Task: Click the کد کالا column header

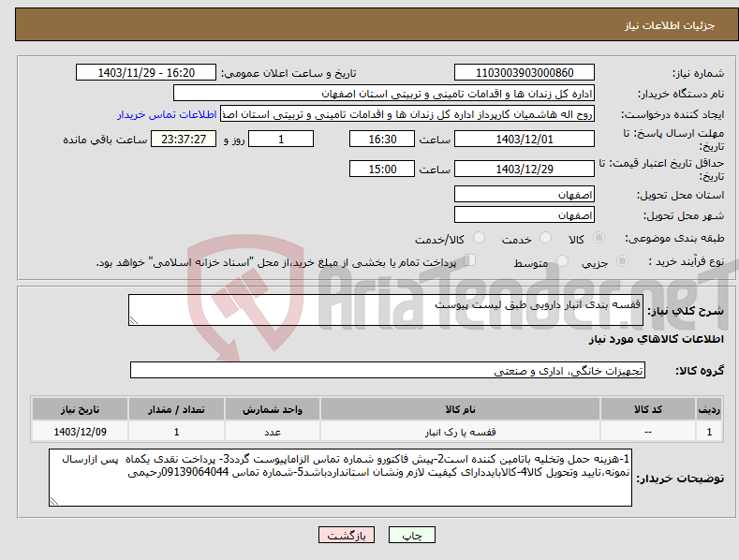Action: 648,409
